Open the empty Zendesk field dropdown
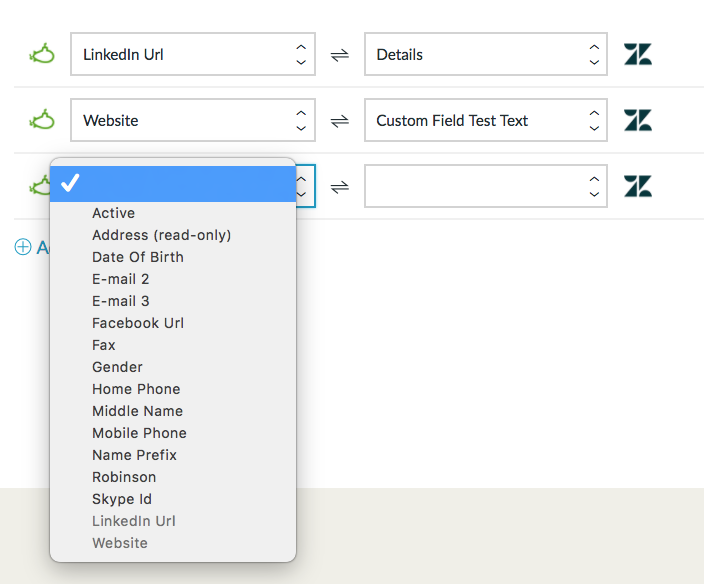The height and width of the screenshot is (584, 704). point(486,186)
